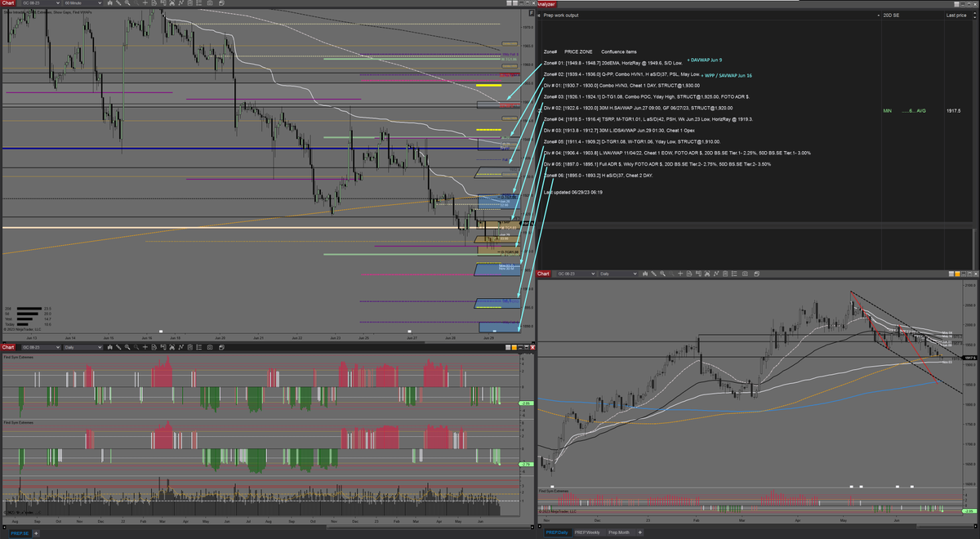Add new tab next to PREP:SE
980x539 pixels.
(x=36, y=533)
